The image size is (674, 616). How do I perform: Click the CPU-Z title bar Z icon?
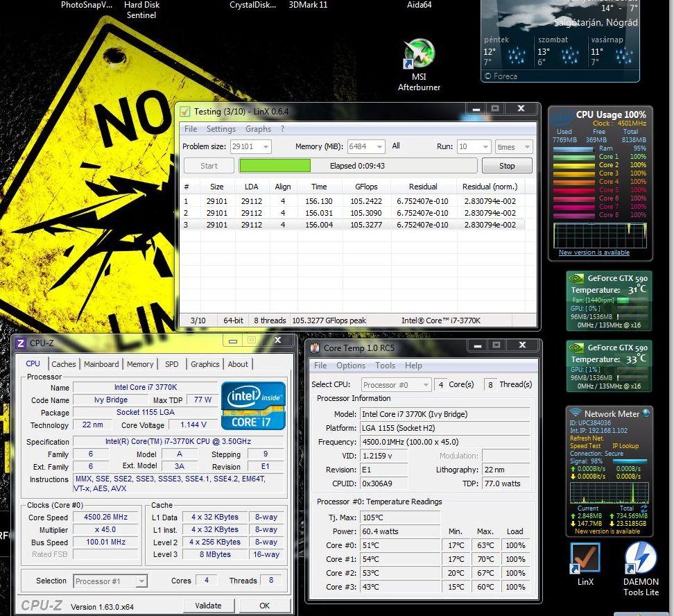tap(21, 343)
